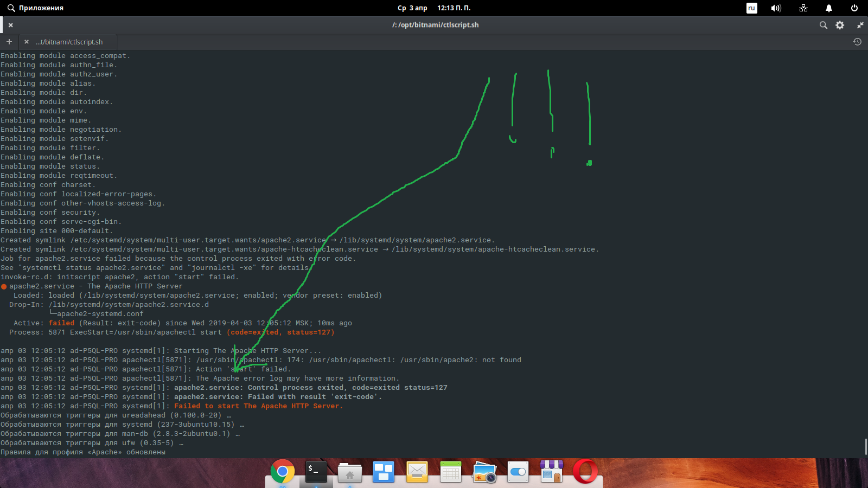Click '└─apache2-systemd.conf' line
This screenshot has width=868, height=488.
click(x=97, y=314)
